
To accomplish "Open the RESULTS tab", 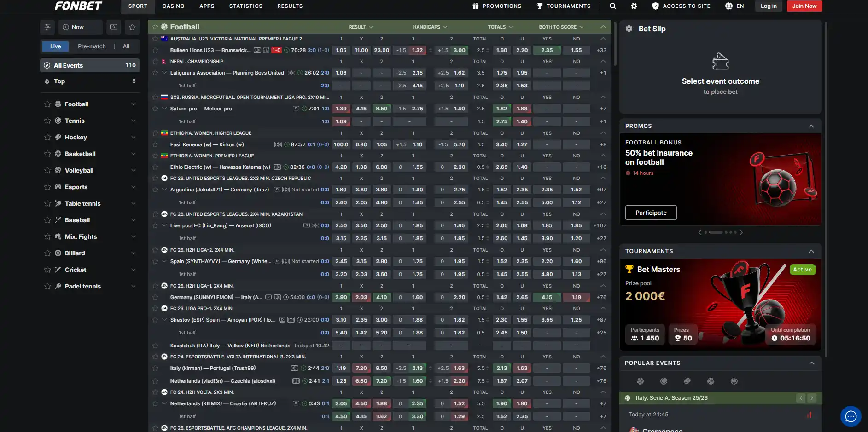I will coord(290,6).
